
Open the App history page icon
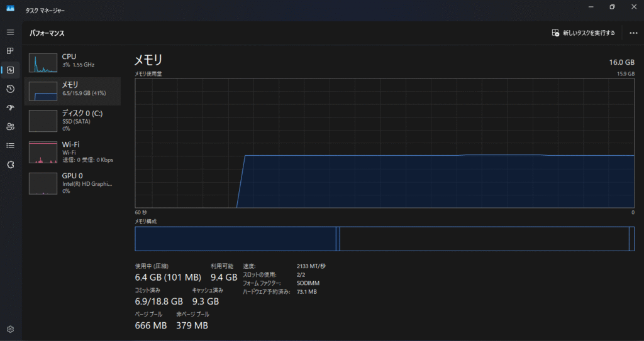(11, 89)
